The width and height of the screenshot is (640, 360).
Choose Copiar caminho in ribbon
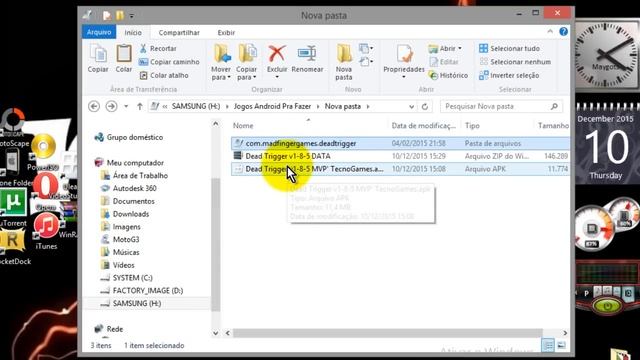pyautogui.click(x=169, y=62)
